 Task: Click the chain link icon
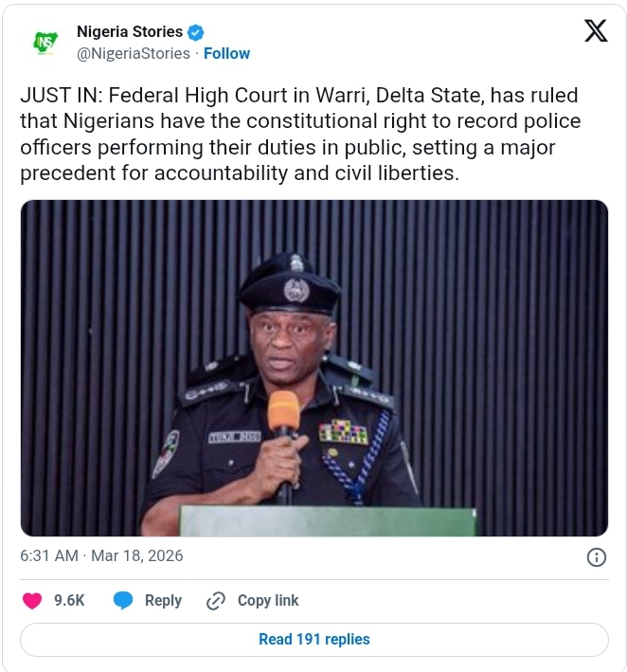[216, 601]
